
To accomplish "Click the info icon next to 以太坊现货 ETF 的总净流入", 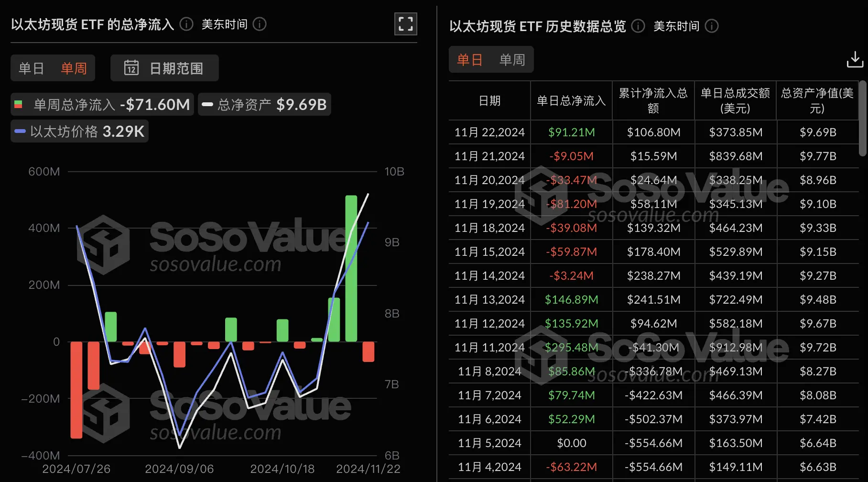I will 186,24.
